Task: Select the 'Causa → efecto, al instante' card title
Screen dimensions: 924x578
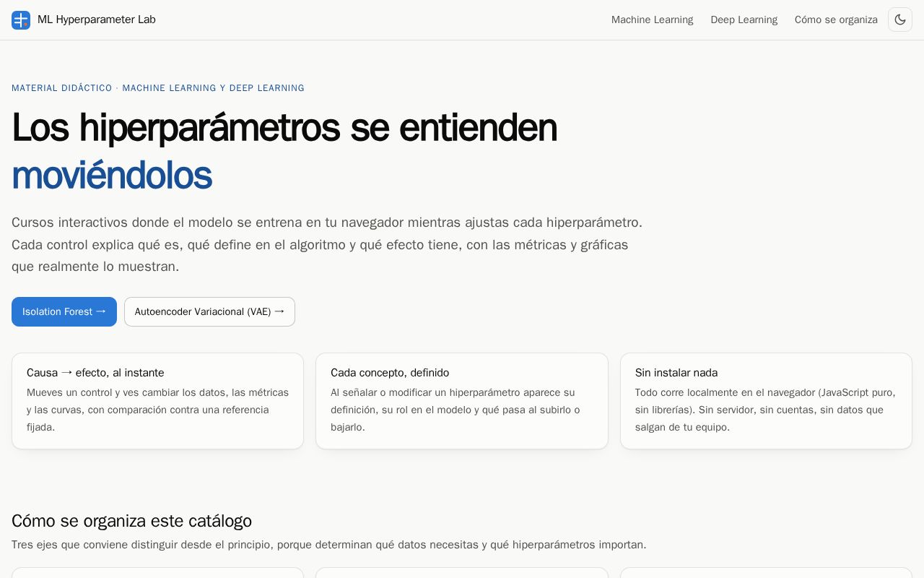Action: pos(95,373)
